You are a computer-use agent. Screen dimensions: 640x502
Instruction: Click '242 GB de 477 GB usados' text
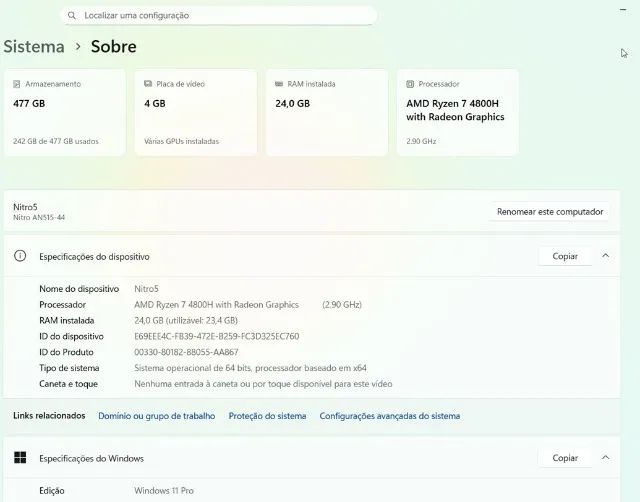coord(56,141)
